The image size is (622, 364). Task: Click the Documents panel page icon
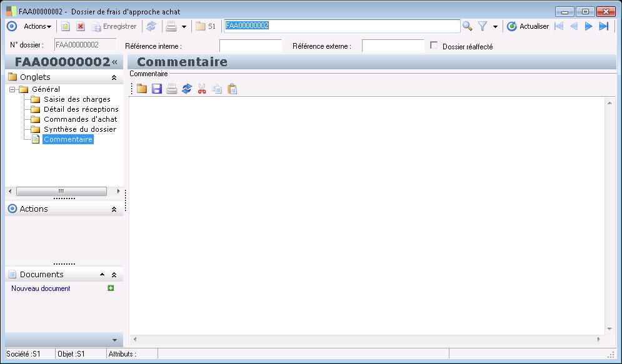(13, 274)
